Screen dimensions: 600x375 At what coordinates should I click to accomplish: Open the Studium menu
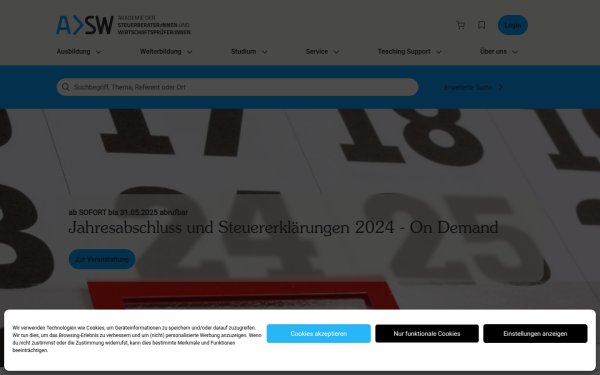point(243,51)
